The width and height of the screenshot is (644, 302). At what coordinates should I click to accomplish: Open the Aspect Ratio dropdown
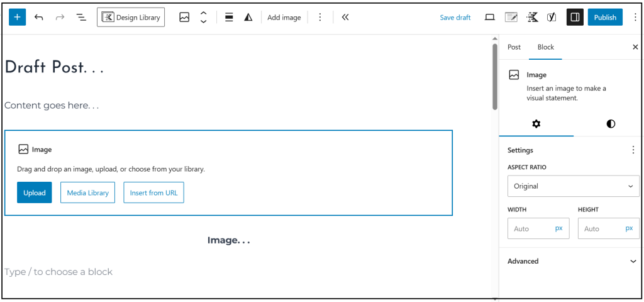click(x=573, y=186)
